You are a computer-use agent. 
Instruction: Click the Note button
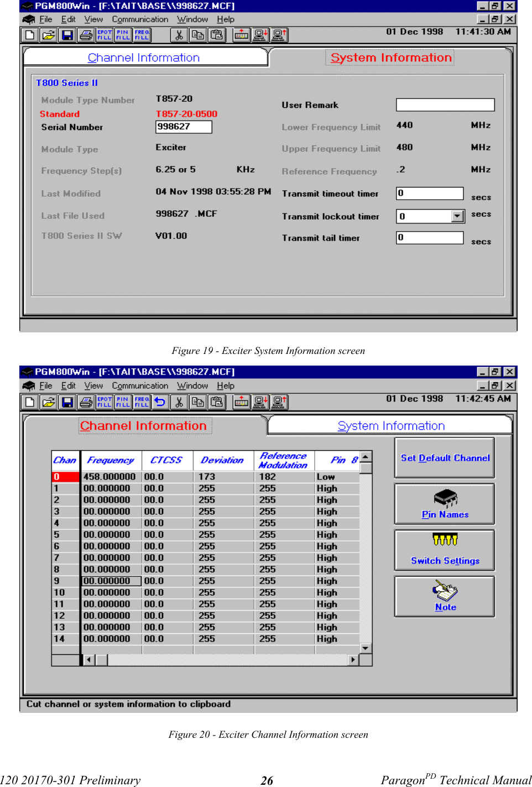point(445,597)
